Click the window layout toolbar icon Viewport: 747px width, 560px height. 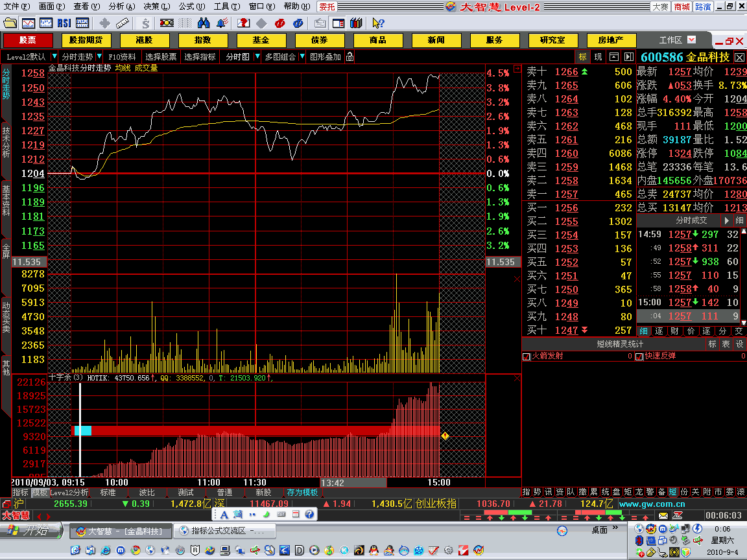coord(338,23)
